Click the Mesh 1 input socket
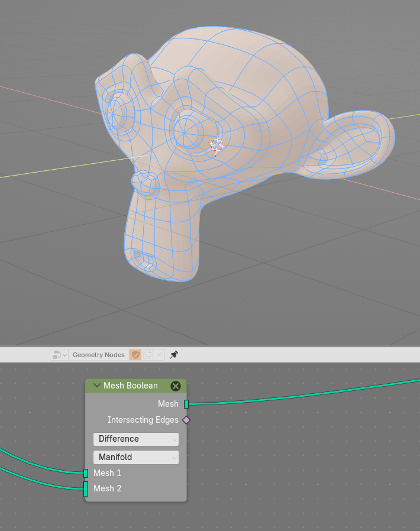 tap(86, 472)
